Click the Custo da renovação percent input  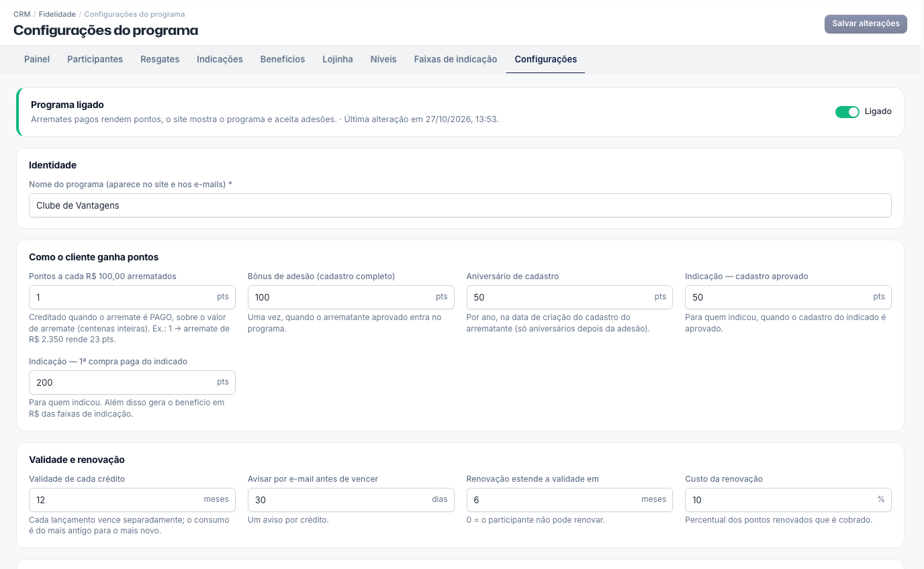(x=788, y=500)
